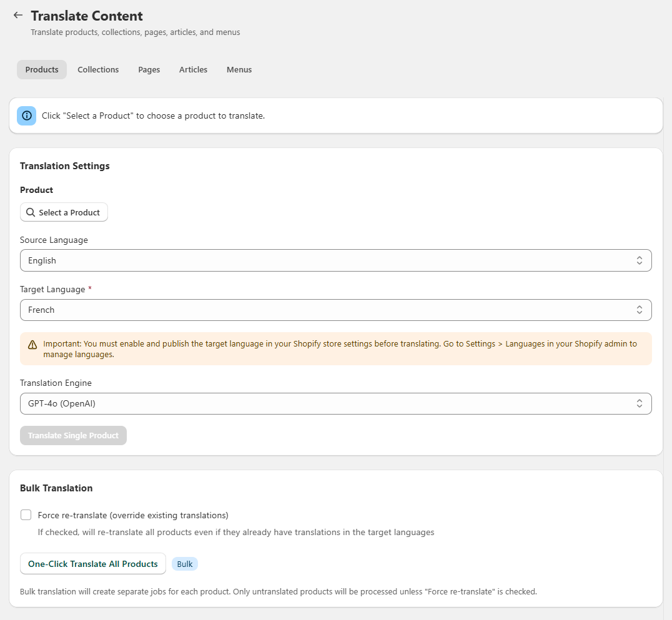The height and width of the screenshot is (620, 672).
Task: Click the blue Bulk badge
Action: click(x=185, y=564)
